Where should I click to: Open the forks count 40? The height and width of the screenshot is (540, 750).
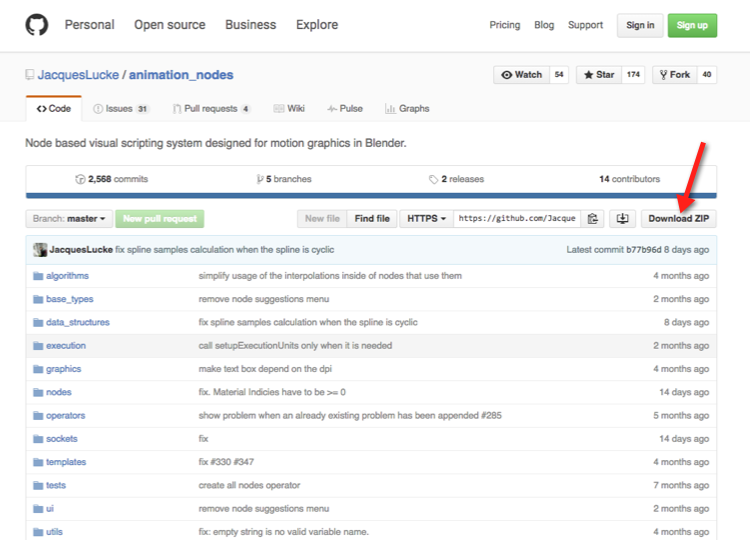707,75
